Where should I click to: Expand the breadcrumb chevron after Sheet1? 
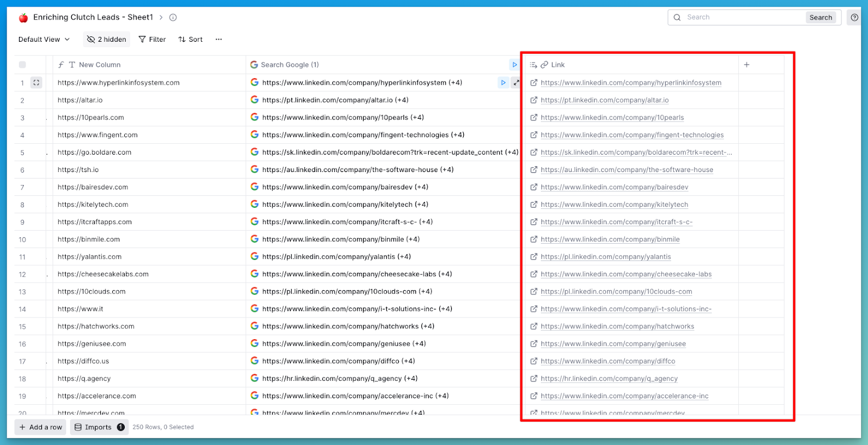pyautogui.click(x=161, y=17)
